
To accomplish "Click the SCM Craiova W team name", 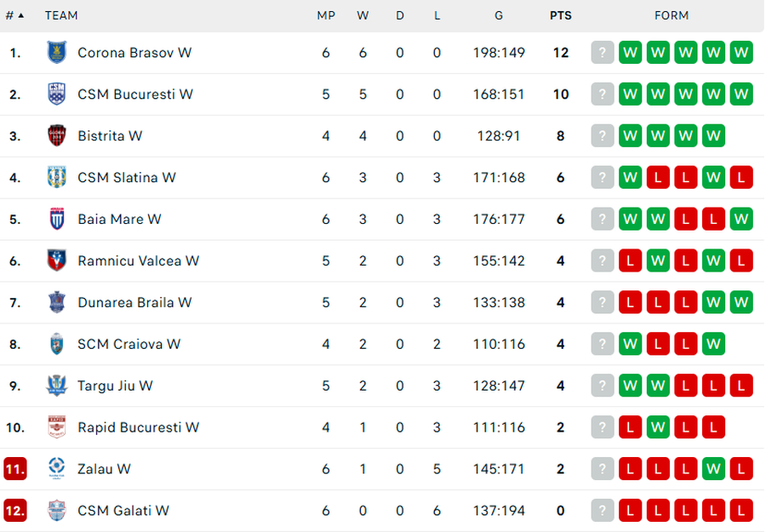I will coord(129,345).
